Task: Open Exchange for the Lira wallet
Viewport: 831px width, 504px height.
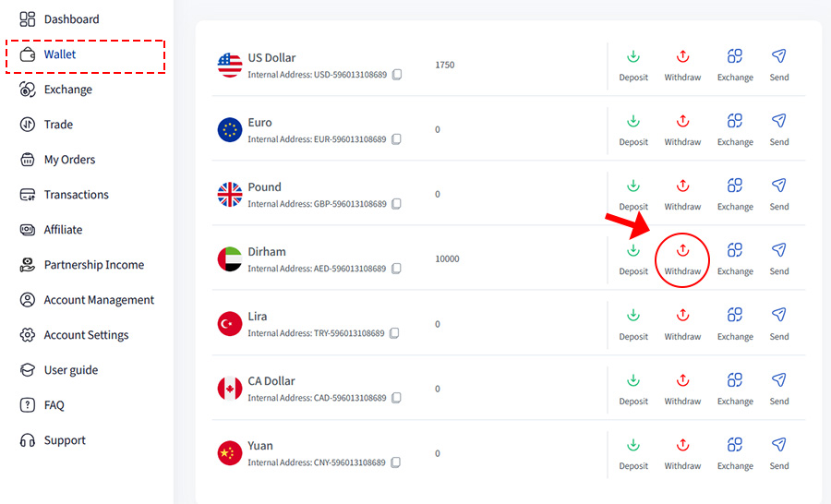Action: tap(735, 316)
